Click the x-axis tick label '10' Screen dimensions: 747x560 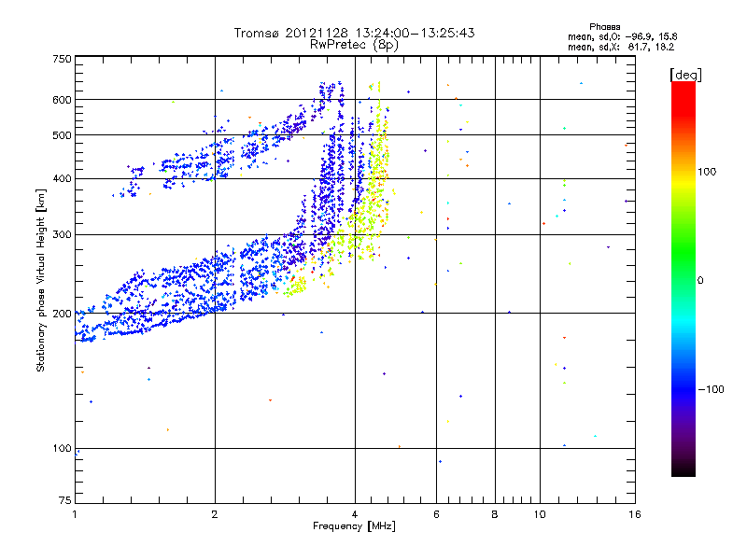[x=540, y=514]
